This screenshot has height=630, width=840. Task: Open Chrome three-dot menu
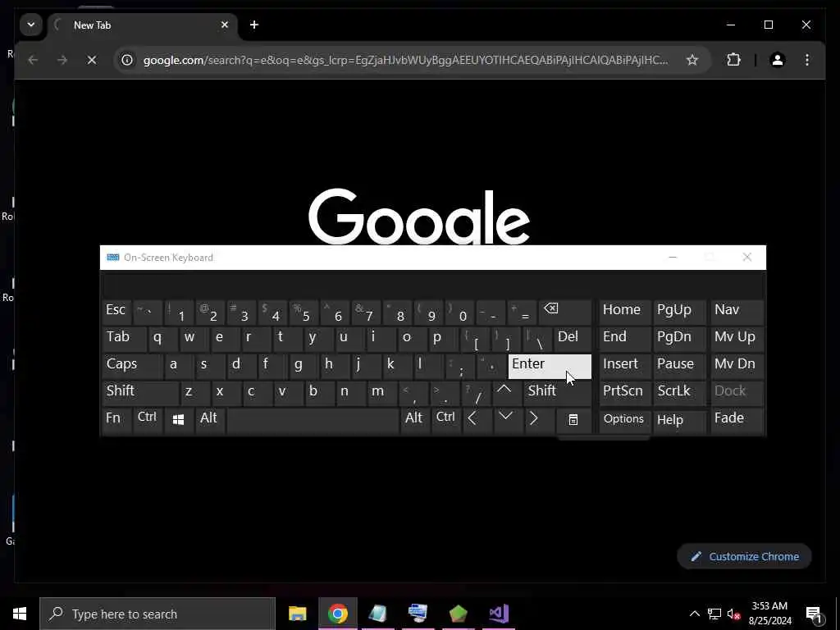(807, 60)
